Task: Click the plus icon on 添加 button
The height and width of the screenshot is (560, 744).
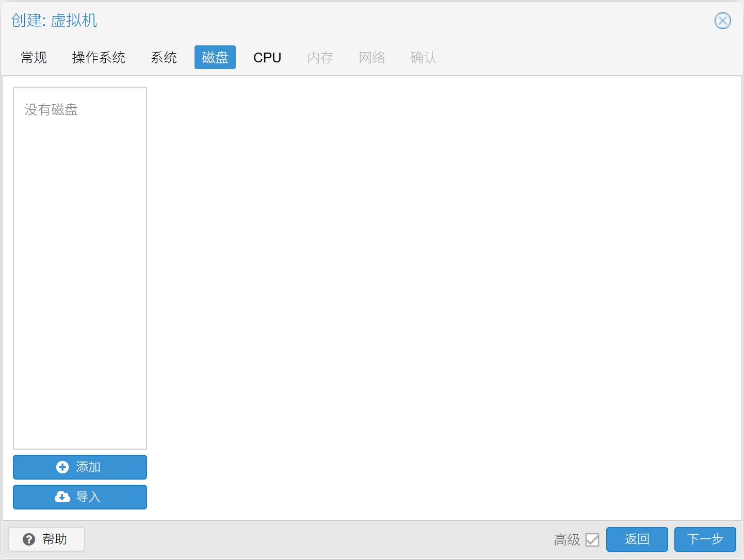Action: [x=62, y=467]
